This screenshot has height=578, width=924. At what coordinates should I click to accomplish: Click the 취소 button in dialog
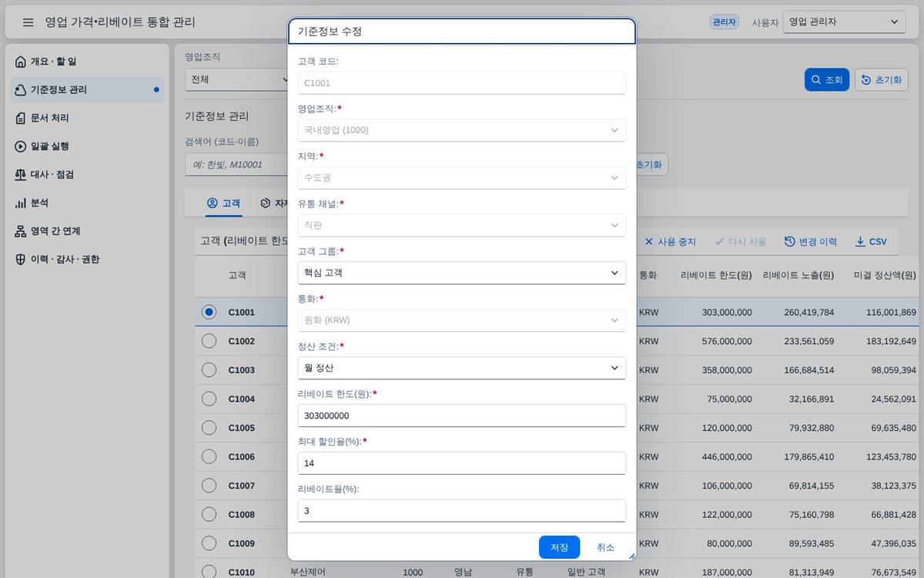605,547
